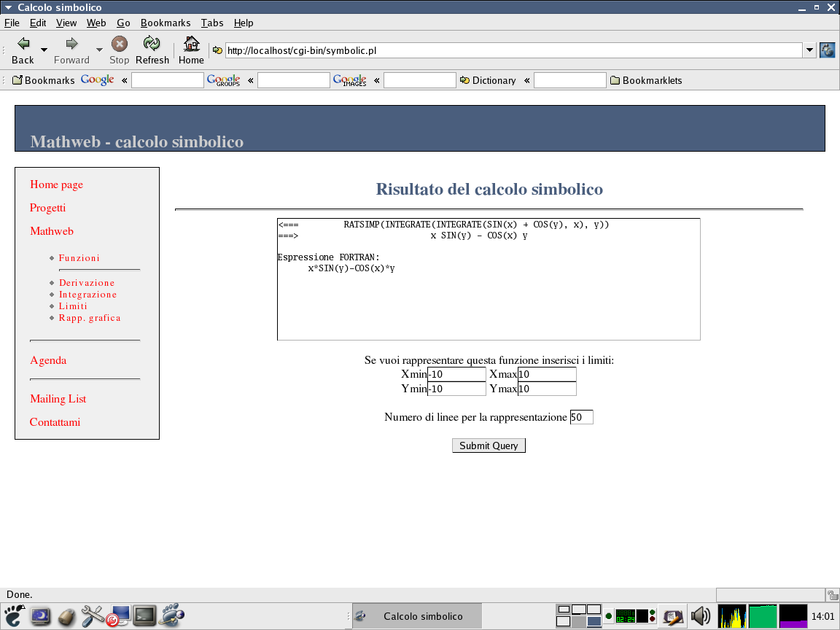840x630 pixels.
Task: Open the Integrazione link in sidebar
Action: (x=87, y=295)
